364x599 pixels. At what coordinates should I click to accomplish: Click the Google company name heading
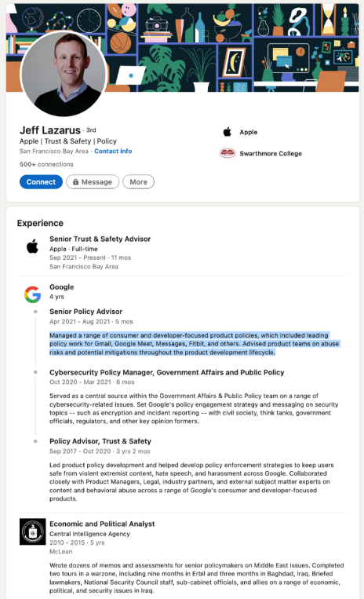pos(62,287)
